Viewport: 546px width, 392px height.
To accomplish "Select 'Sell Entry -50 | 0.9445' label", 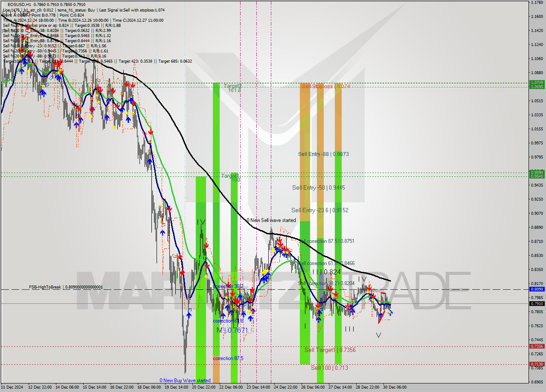I will pyautogui.click(x=319, y=187).
